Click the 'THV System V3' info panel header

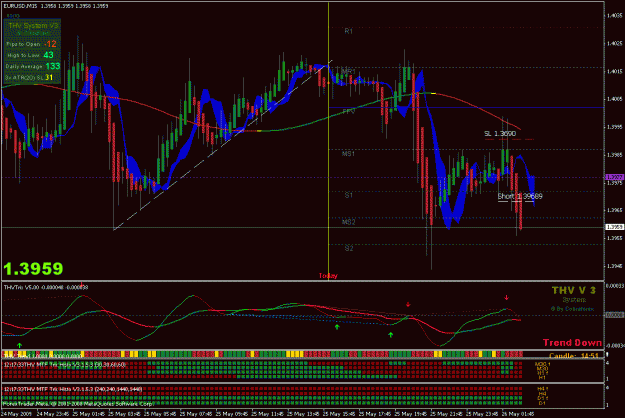coord(33,26)
